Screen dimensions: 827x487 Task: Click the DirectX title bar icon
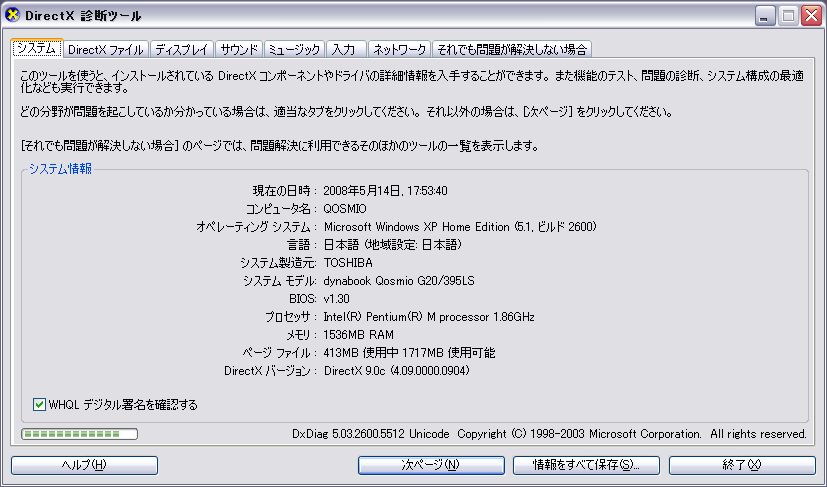click(x=12, y=15)
